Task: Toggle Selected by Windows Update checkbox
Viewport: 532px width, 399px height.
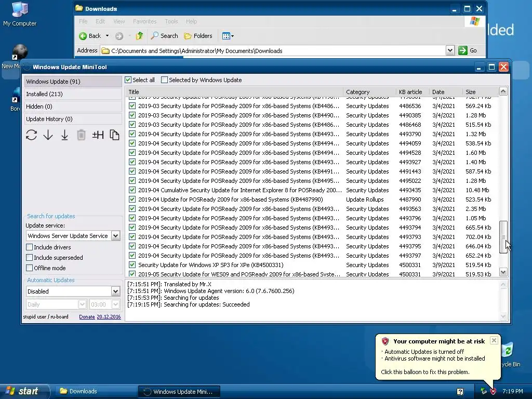Action: (164, 80)
